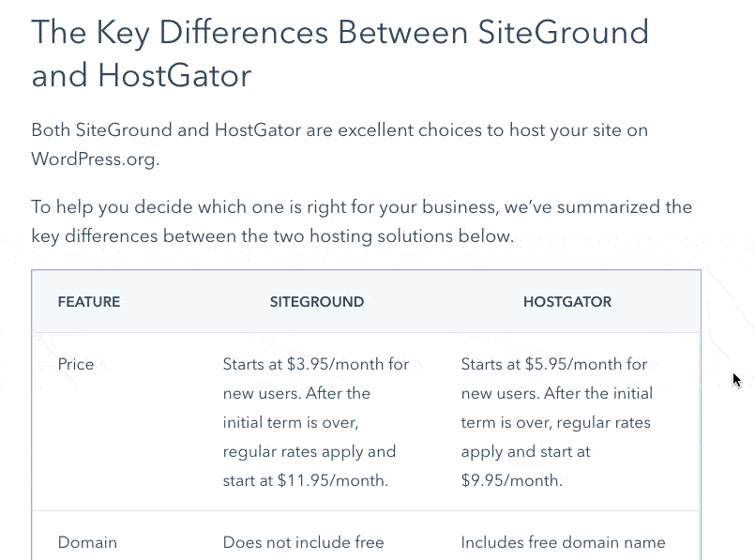Image resolution: width=755 pixels, height=560 pixels.
Task: Click the HOSTGATOR column header
Action: [566, 302]
